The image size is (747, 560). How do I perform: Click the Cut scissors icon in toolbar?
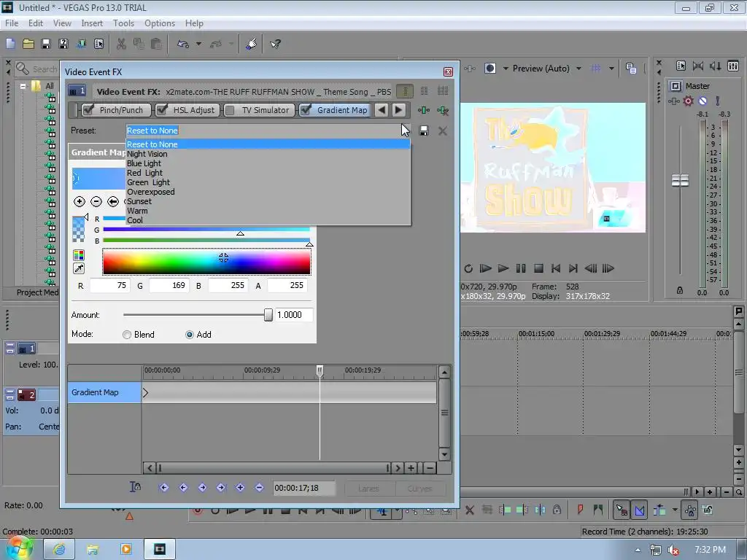coord(122,44)
